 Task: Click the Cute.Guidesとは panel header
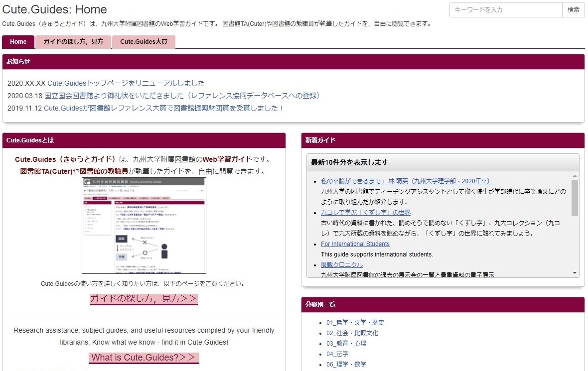(x=144, y=140)
